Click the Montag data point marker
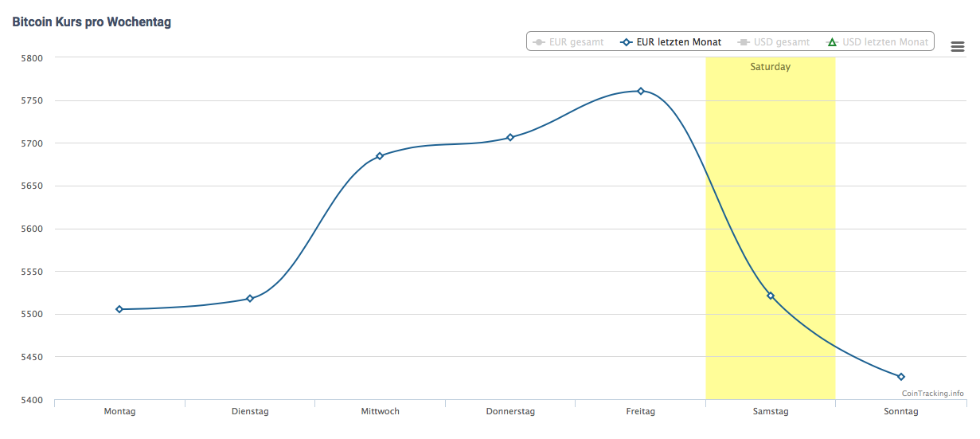Image resolution: width=980 pixels, height=439 pixels. (x=119, y=309)
